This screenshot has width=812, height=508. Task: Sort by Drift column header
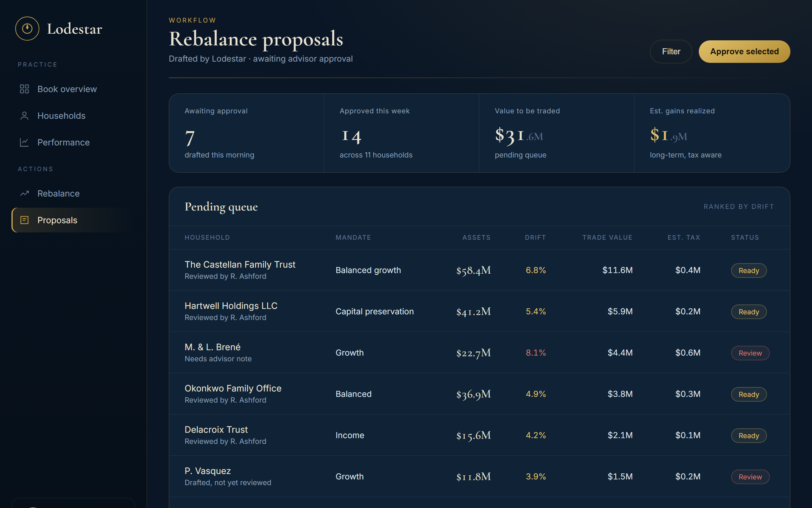click(535, 237)
